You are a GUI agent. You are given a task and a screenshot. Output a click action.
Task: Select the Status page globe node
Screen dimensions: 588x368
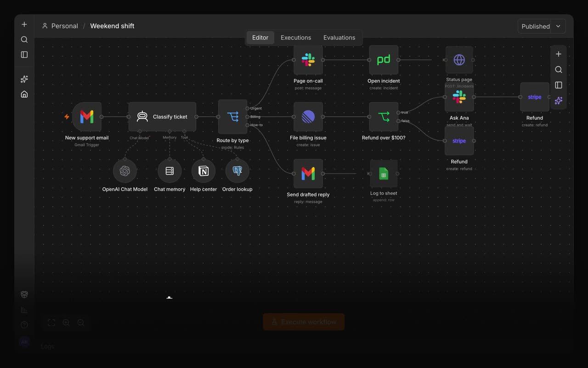coord(459,60)
